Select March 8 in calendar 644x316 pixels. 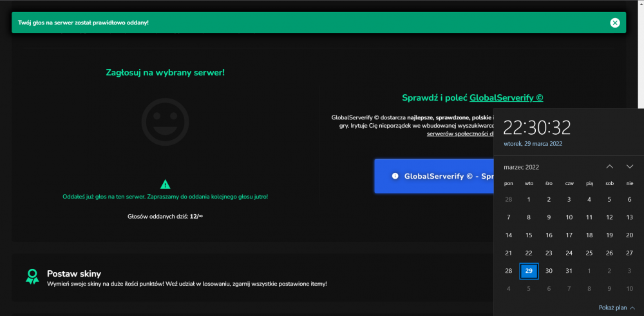click(529, 217)
